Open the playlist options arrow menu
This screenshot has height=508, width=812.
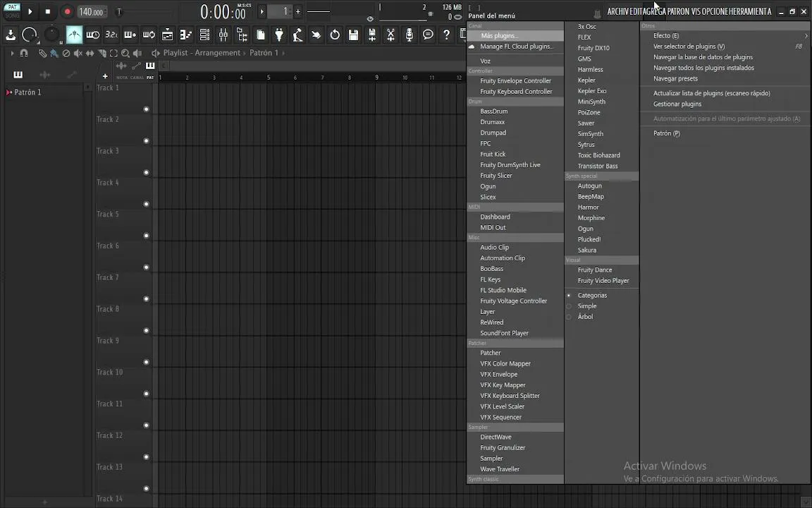point(13,53)
